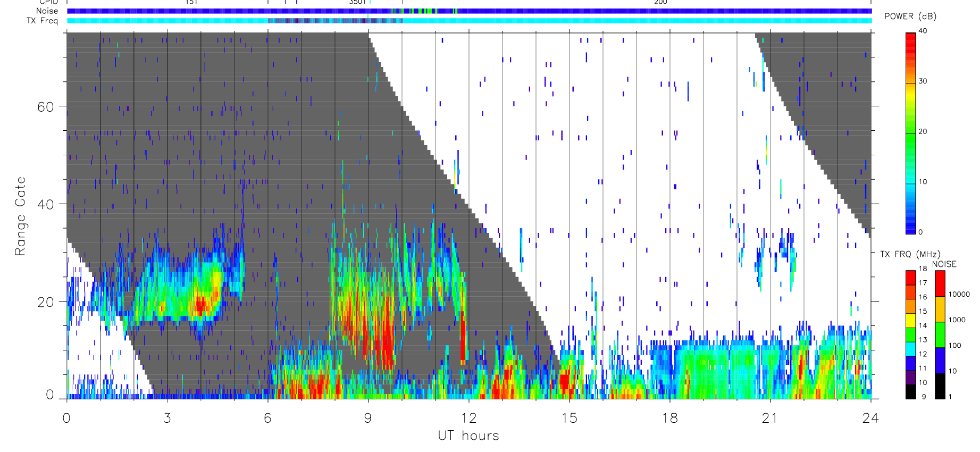The width and height of the screenshot is (980, 452).
Task: Click the 14 value on TX FRQ scale
Action: (923, 325)
